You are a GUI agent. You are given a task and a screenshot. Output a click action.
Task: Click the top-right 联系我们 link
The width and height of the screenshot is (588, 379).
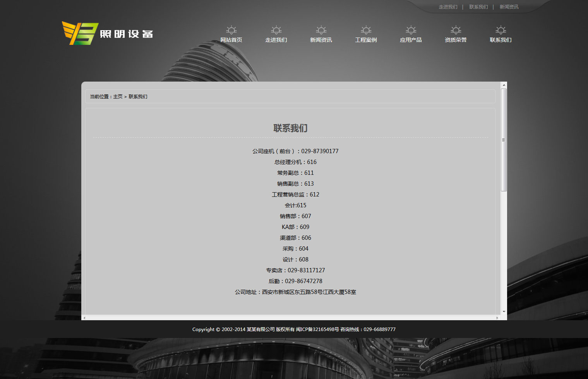pyautogui.click(x=478, y=7)
